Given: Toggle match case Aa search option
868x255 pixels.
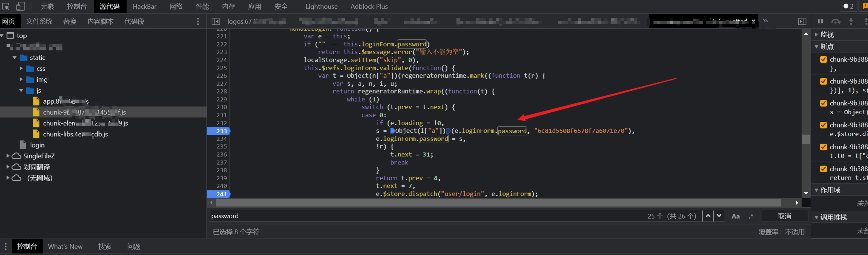Looking at the screenshot, I should pyautogui.click(x=735, y=216).
